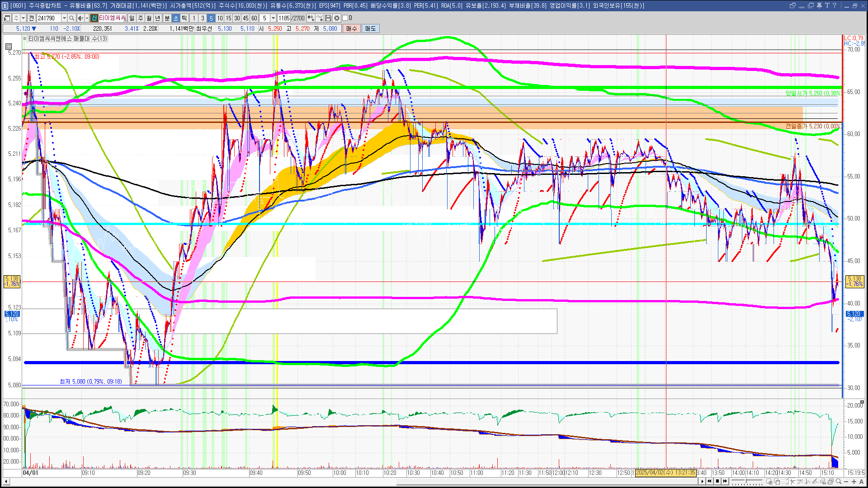Click the zoom magnifier icon at bottom right
This screenshot has width=868, height=488.
(838, 481)
